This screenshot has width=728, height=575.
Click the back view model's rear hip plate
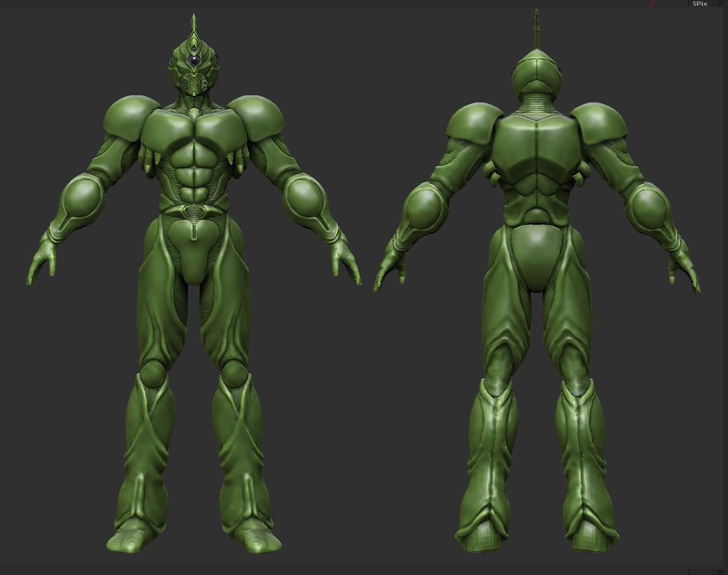pyautogui.click(x=537, y=256)
